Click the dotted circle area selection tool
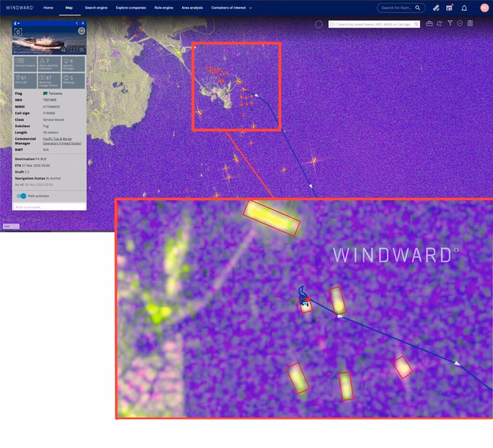This screenshot has width=493, height=448. pos(319,24)
